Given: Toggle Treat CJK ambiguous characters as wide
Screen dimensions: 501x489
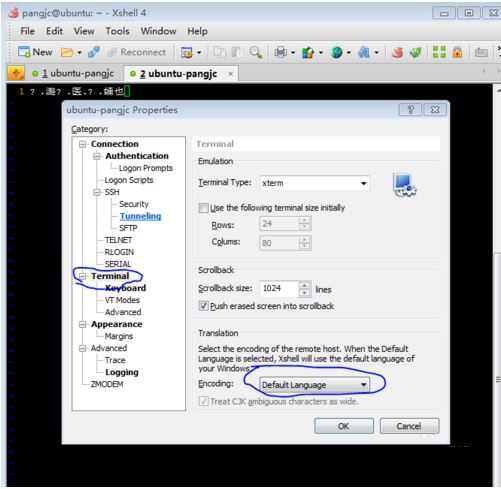Looking at the screenshot, I should 203,401.
